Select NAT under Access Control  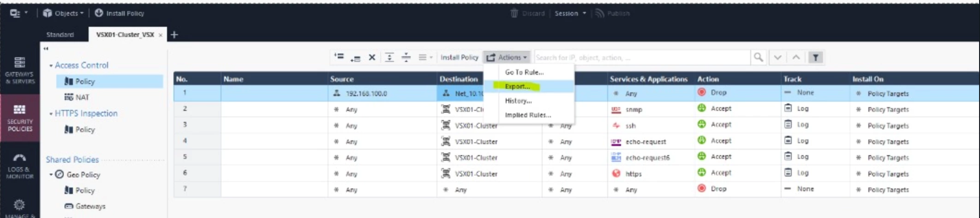click(x=77, y=97)
